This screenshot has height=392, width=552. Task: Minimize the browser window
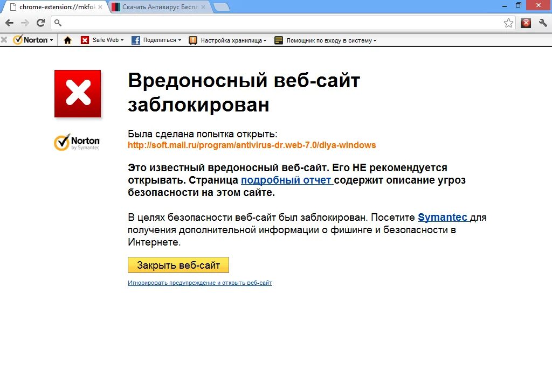click(x=505, y=5)
